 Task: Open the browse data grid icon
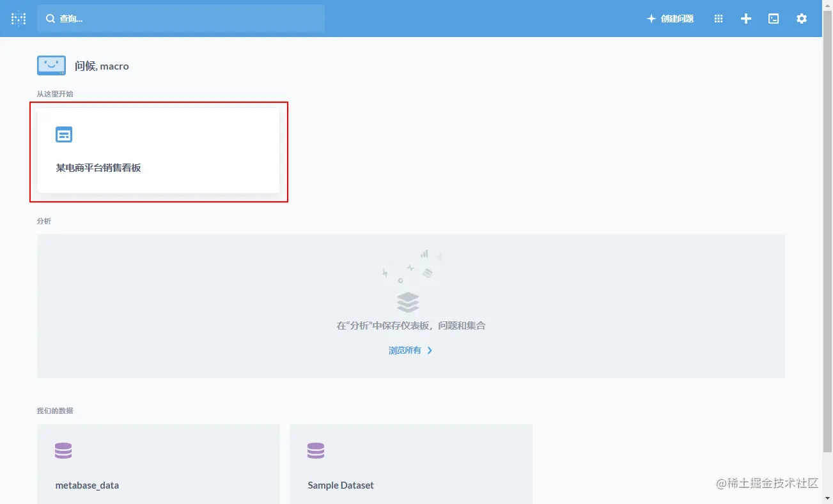[x=719, y=19]
